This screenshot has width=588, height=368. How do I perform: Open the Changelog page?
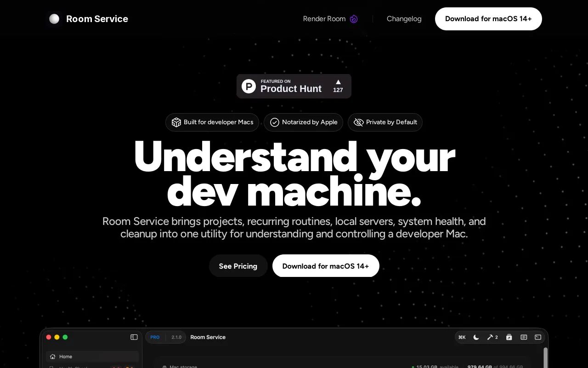point(404,19)
